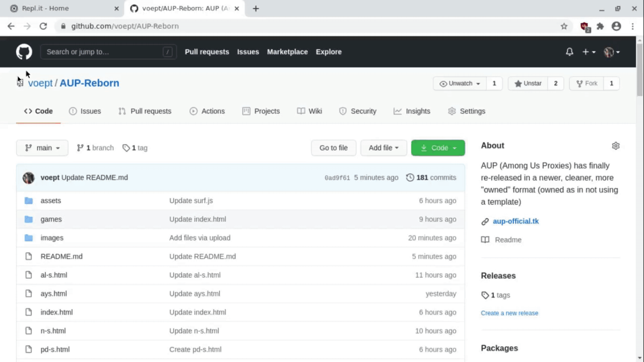
Task: Open the notifications bell
Action: (x=569, y=52)
